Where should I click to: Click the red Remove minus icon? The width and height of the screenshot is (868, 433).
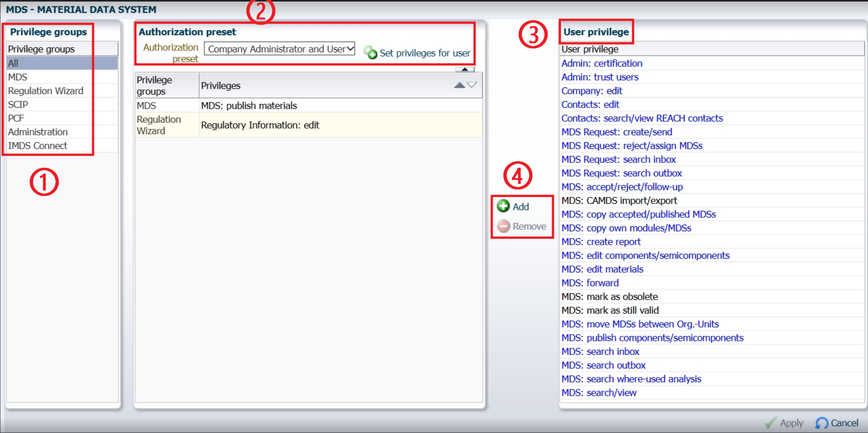503,226
